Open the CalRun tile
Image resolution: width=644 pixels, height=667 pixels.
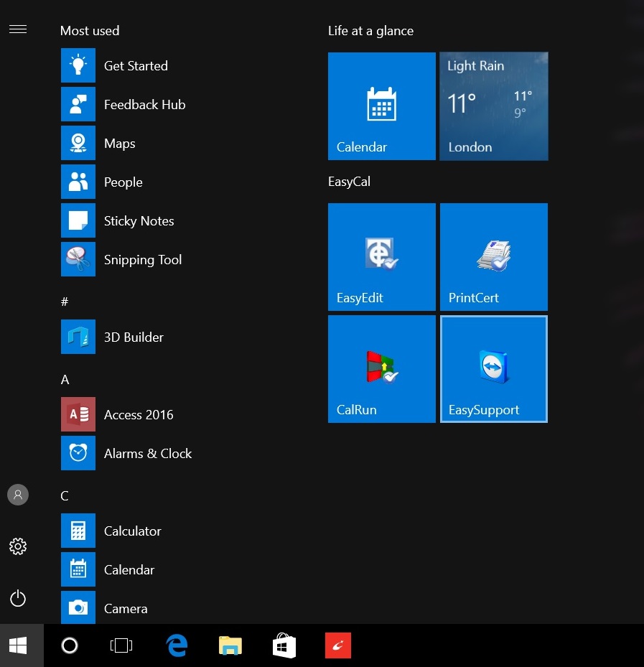(381, 368)
